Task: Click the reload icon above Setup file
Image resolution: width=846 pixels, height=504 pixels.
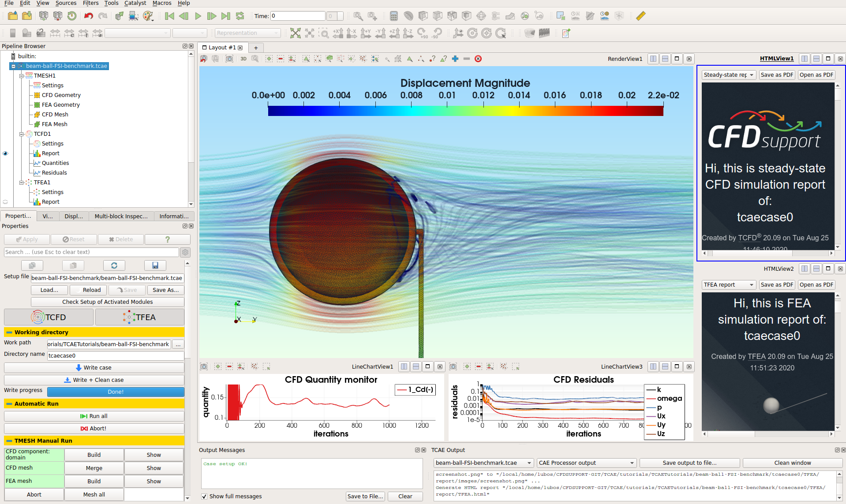Action: click(x=114, y=265)
